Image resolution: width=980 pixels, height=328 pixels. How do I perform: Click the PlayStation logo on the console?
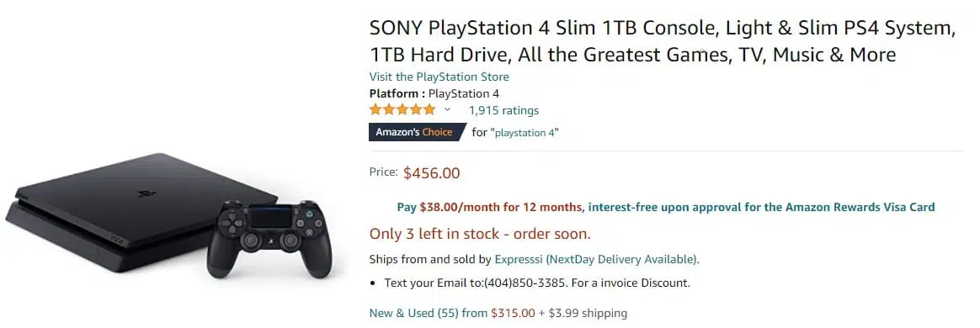(144, 193)
